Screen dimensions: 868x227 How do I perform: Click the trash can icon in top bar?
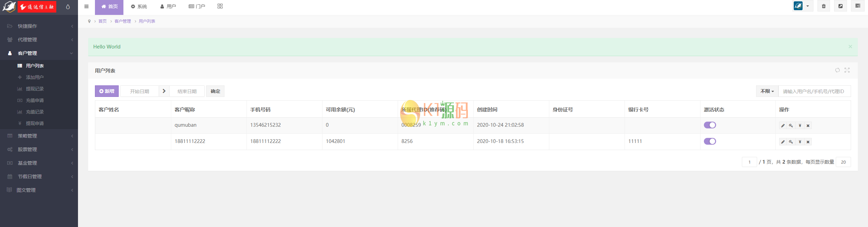[824, 6]
